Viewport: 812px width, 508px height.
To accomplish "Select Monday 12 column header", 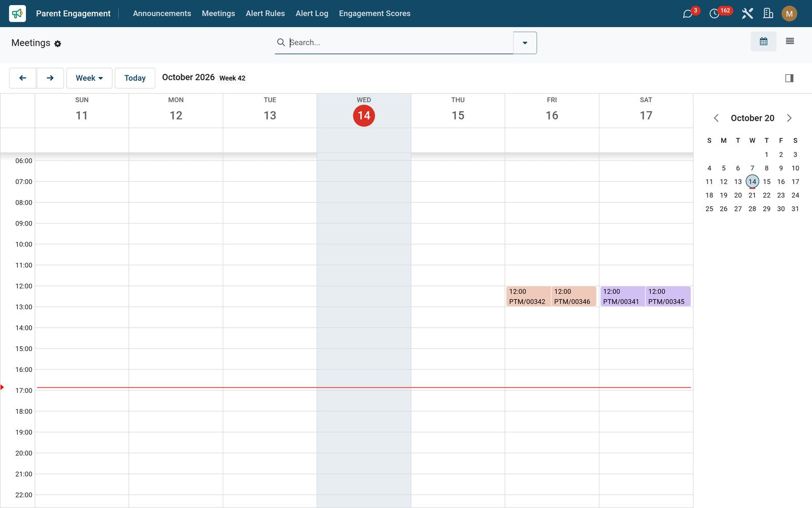I will pyautogui.click(x=176, y=110).
